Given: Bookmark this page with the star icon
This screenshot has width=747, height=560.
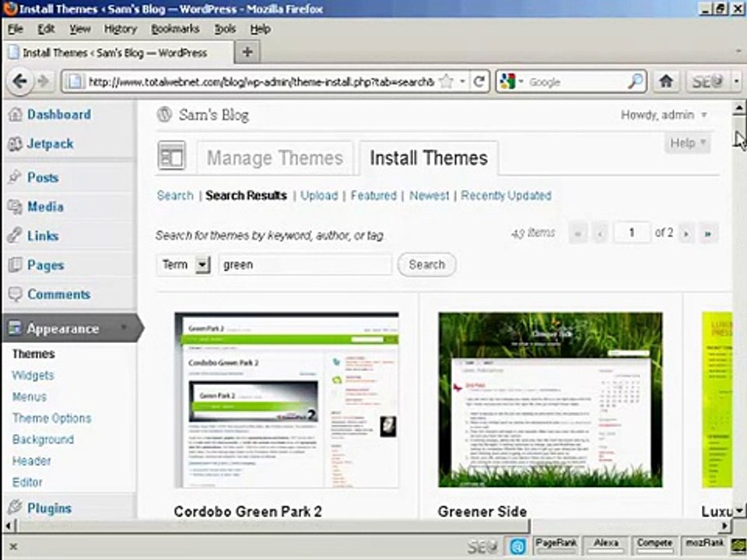Looking at the screenshot, I should [447, 82].
